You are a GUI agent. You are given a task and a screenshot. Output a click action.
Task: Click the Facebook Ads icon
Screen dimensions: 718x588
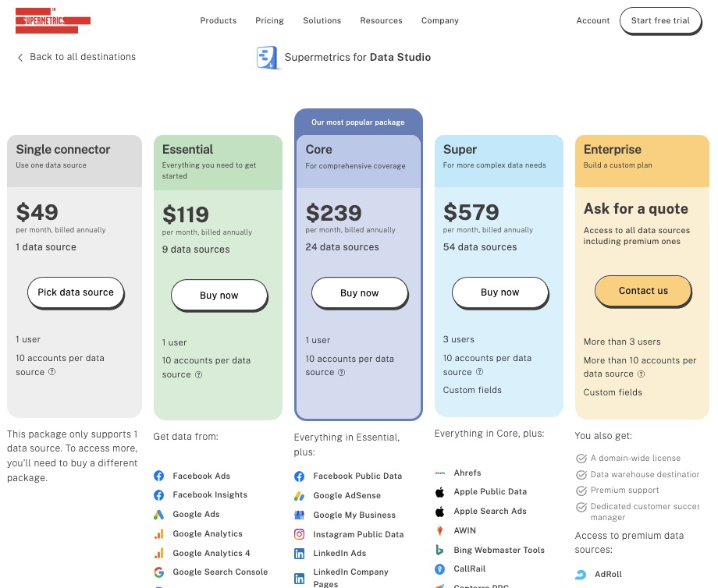159,476
